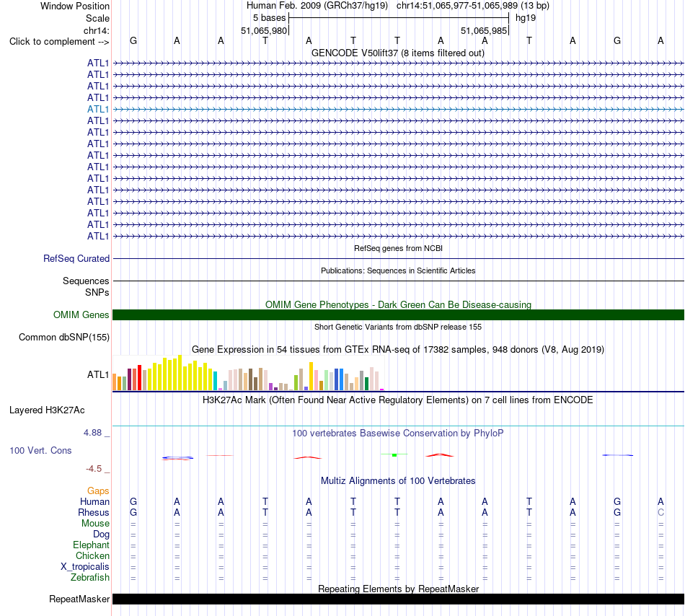Click the 'Mouse' alignment row label
This screenshot has height=616, width=685.
click(x=95, y=524)
